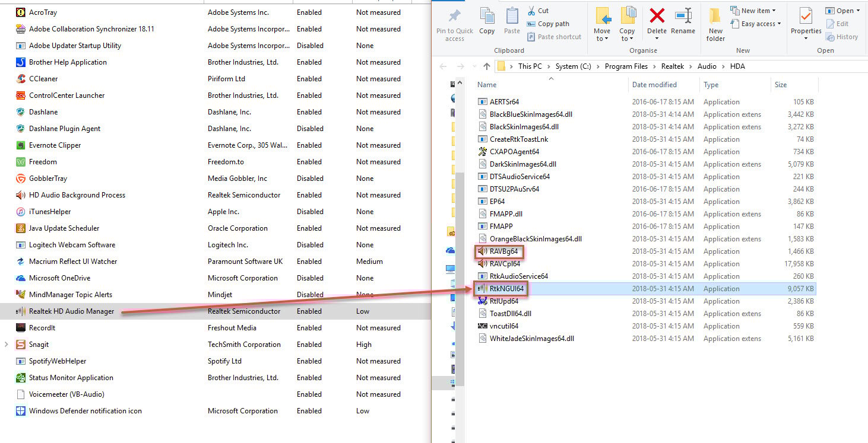This screenshot has width=868, height=443.
Task: Click the SpotifyWebHelper icon
Action: 20,361
